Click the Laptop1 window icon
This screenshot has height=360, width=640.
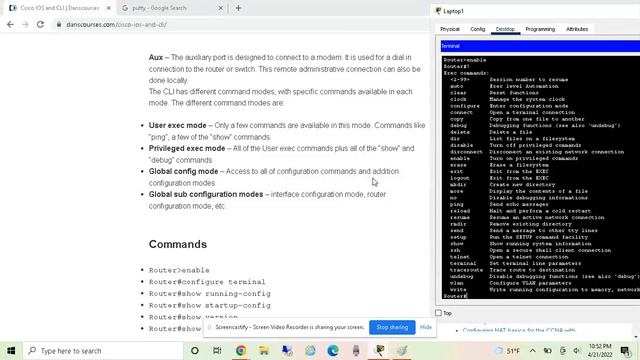pos(438,11)
